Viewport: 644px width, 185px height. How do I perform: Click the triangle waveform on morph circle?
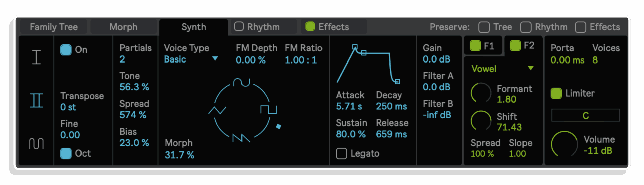217,110
